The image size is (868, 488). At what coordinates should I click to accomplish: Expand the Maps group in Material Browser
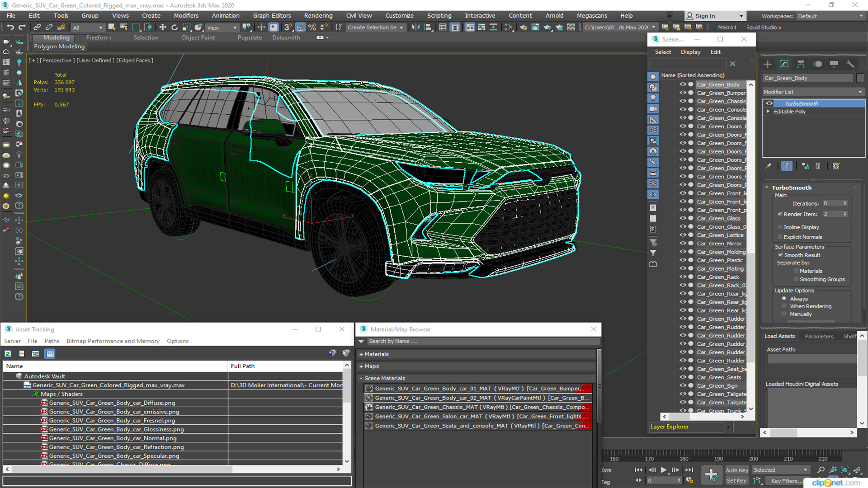pos(361,366)
